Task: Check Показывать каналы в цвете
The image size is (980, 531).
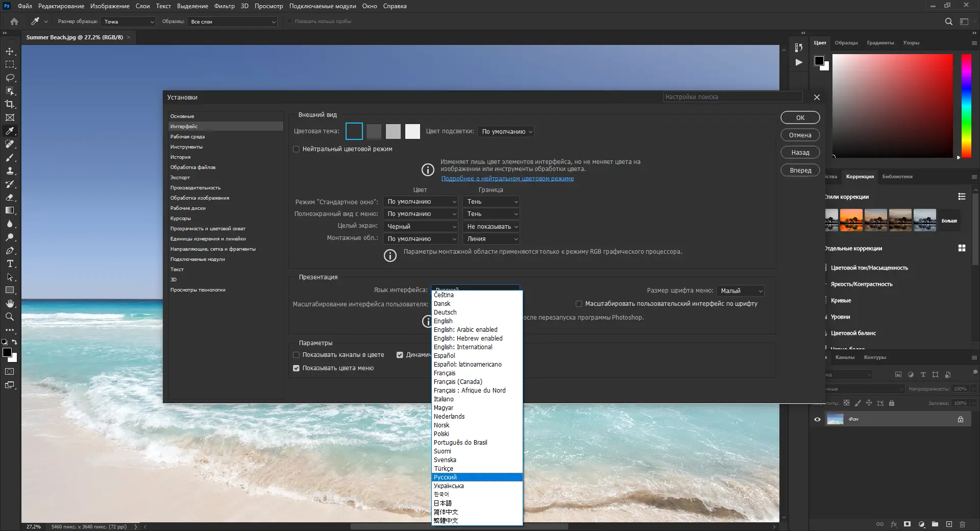Action: (296, 355)
